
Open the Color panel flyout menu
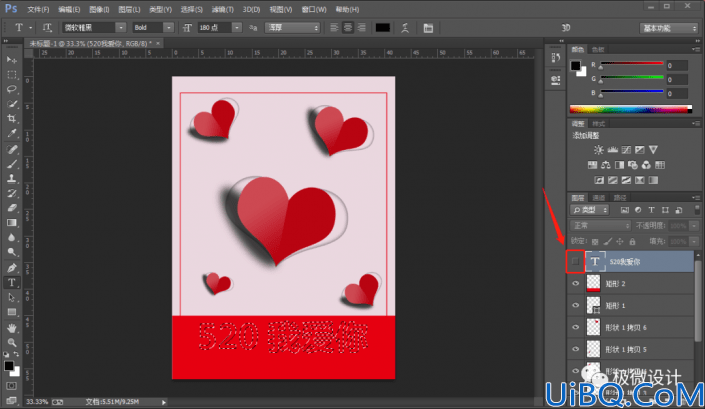696,49
